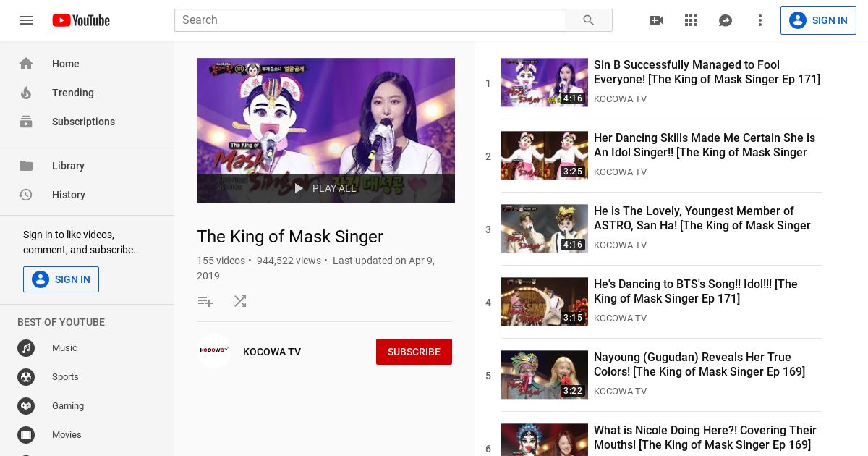Click the Trending flame icon
Viewport: 868px width, 456px height.
(26, 93)
